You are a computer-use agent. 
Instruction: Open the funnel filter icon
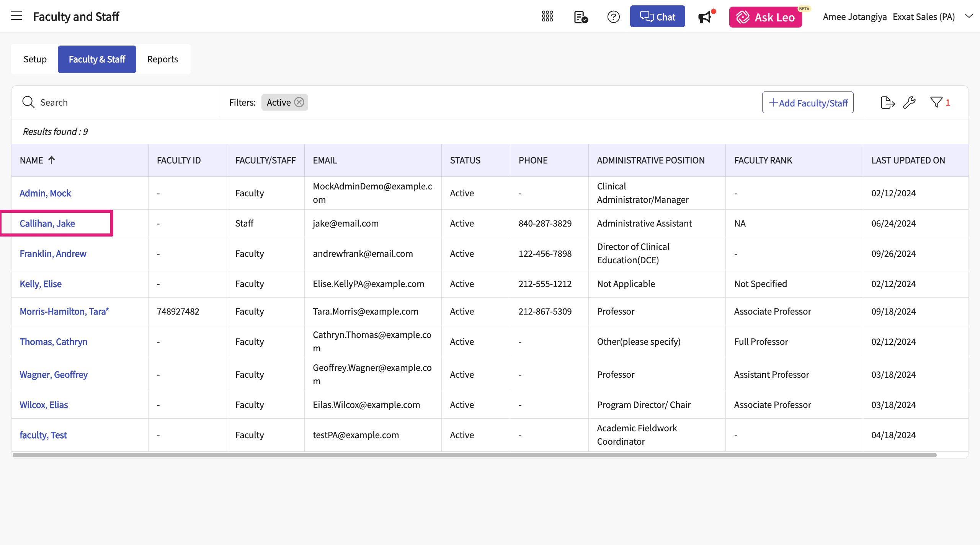click(x=936, y=103)
